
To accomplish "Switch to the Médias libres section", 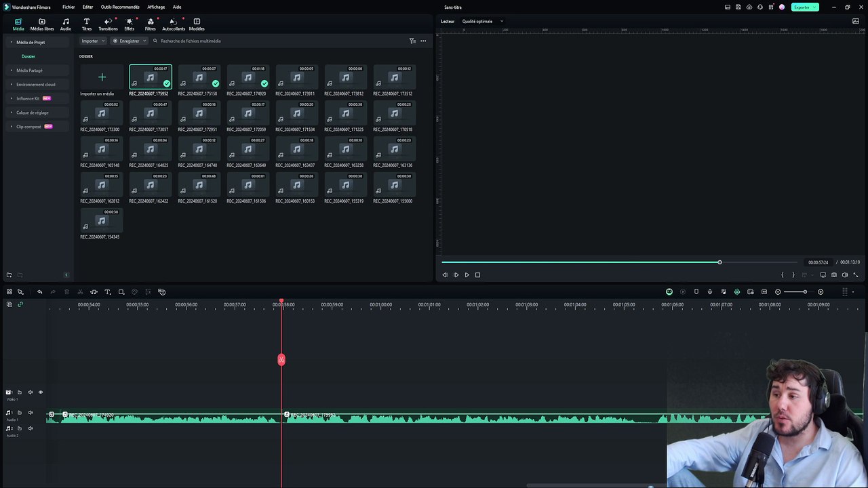I will pos(42,24).
